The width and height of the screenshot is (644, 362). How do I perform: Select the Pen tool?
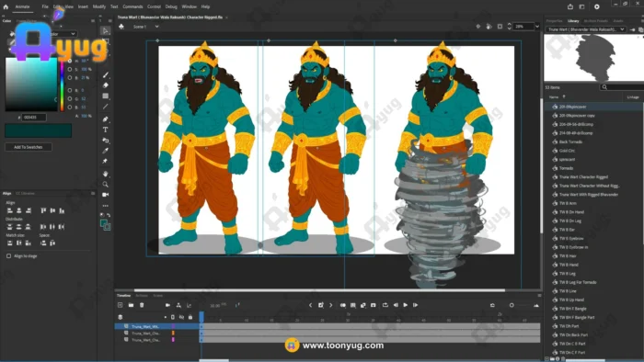coord(106,119)
